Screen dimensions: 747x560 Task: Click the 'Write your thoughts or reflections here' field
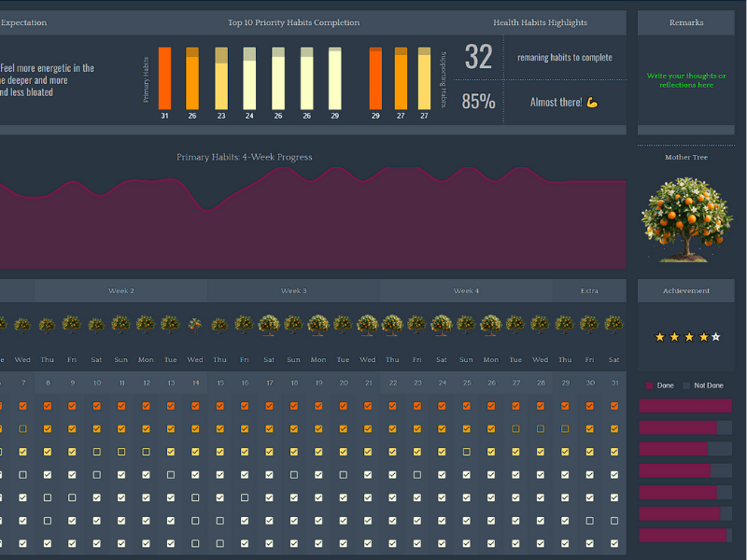coord(686,80)
